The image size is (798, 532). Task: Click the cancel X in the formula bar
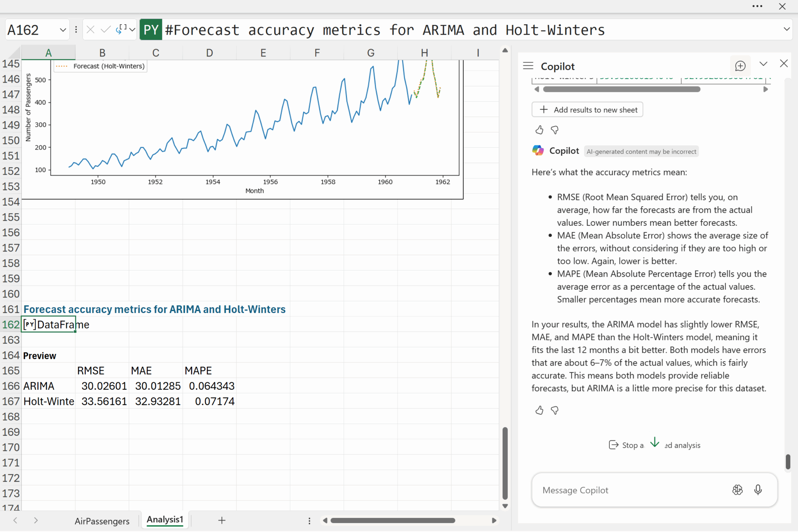click(90, 30)
